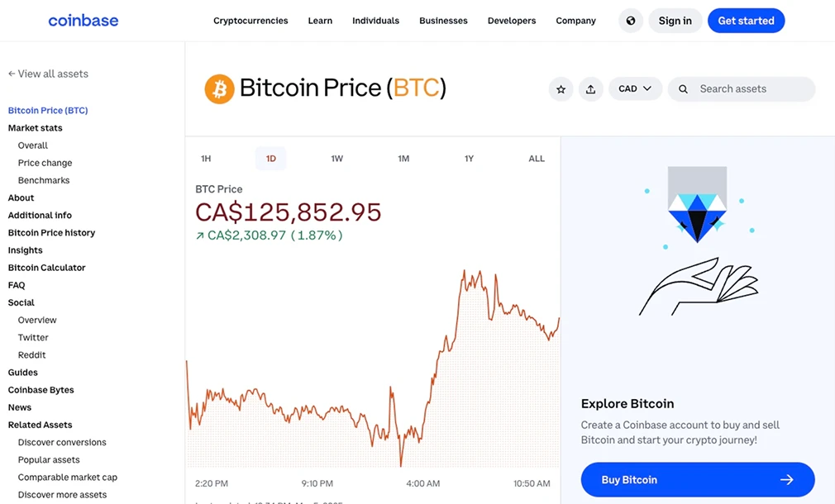Open the CAD currency dropdown
The width and height of the screenshot is (835, 504).
click(635, 88)
